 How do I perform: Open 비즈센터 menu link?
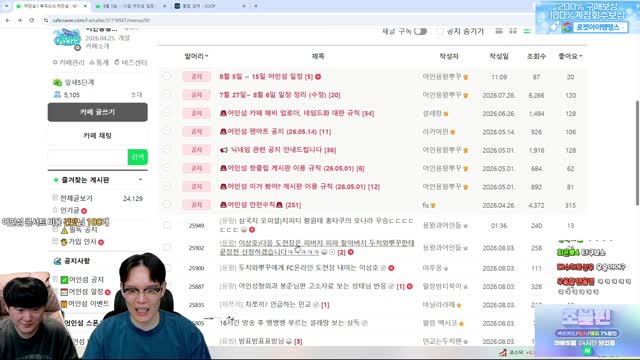(x=131, y=62)
